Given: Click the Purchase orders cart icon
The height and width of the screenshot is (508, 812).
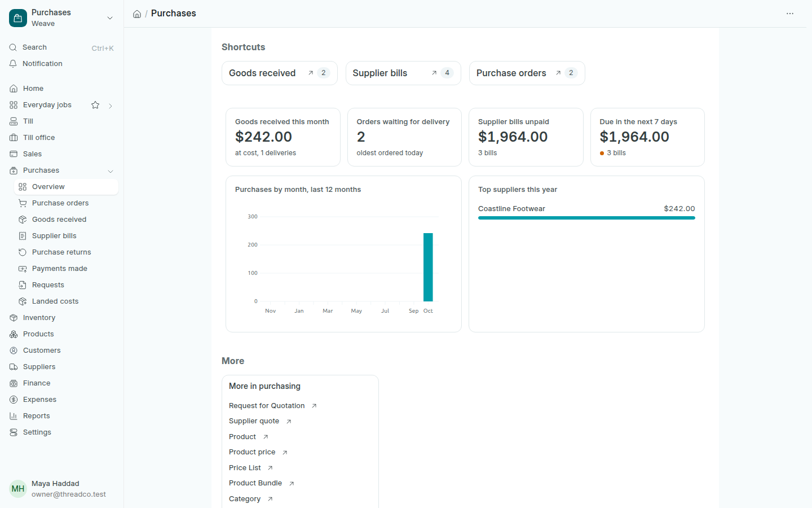Looking at the screenshot, I should (23, 203).
